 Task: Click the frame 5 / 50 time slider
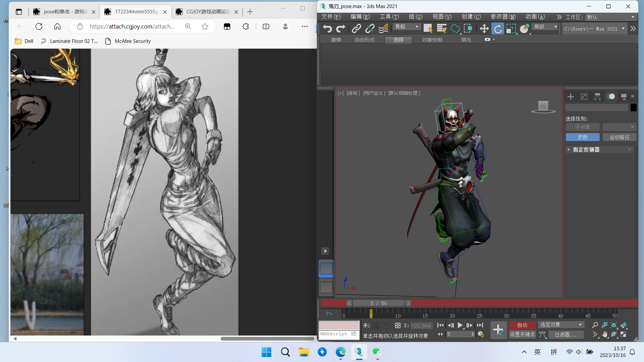point(378,303)
